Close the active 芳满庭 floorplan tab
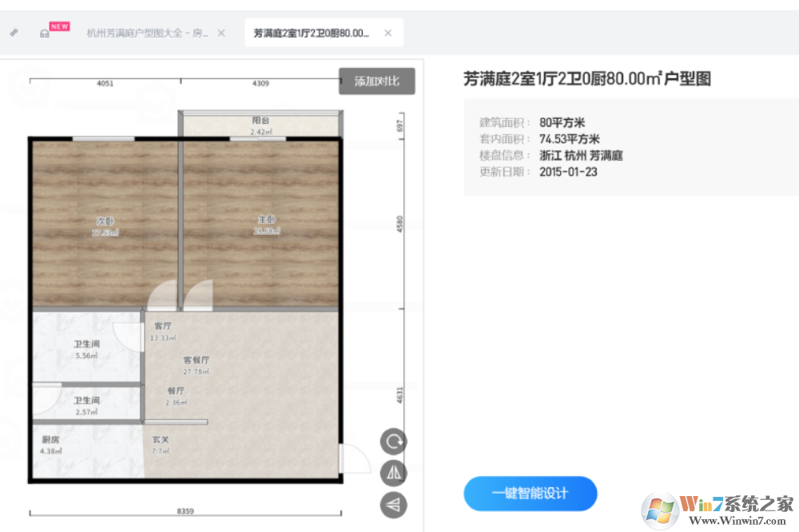799x532 pixels. pos(388,33)
